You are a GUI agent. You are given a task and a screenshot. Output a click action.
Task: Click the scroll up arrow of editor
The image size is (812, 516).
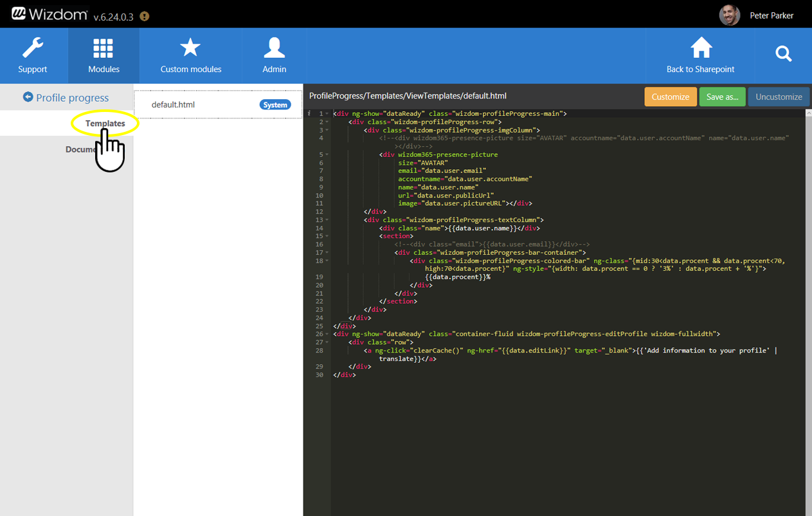pyautogui.click(x=808, y=113)
